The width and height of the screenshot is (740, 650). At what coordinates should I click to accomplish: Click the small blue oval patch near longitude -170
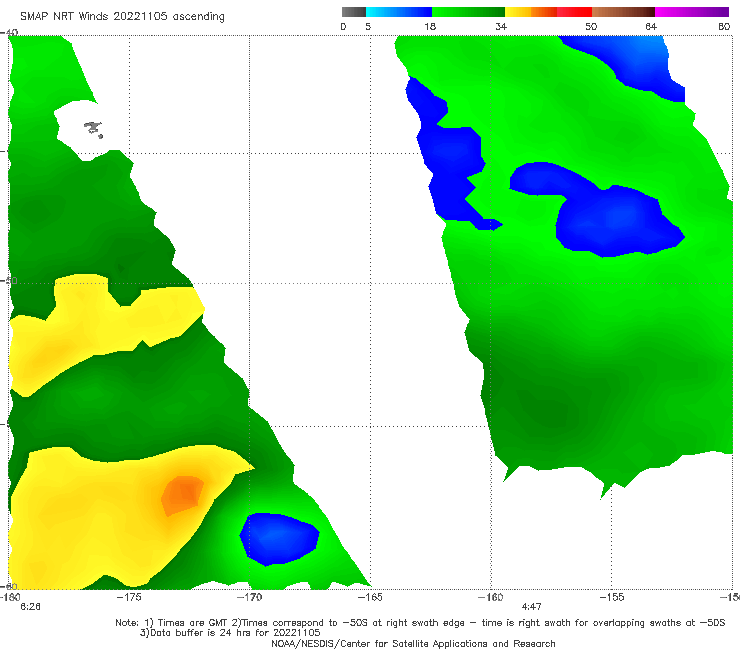279,539
